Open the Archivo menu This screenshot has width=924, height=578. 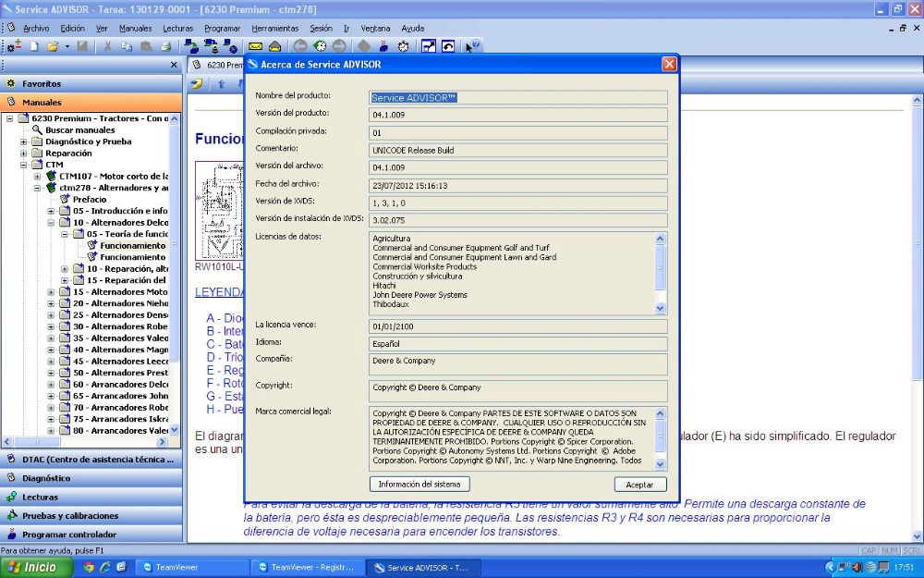[36, 29]
